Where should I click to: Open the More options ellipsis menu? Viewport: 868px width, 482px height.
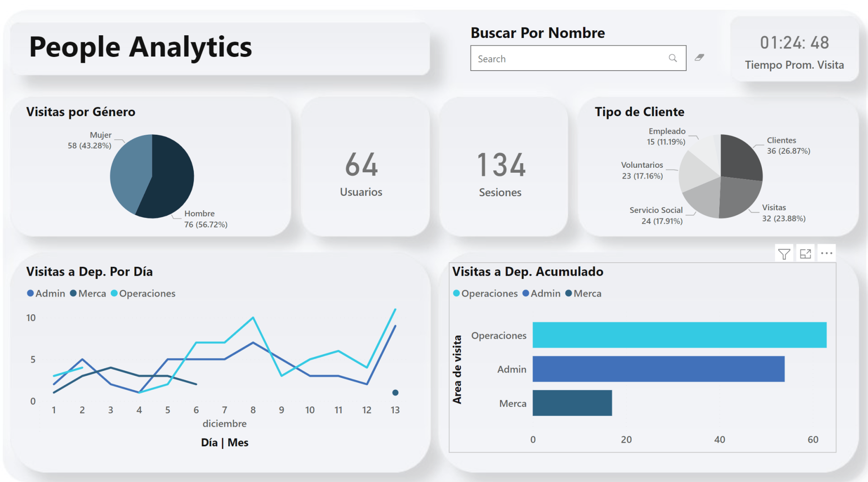(x=827, y=253)
